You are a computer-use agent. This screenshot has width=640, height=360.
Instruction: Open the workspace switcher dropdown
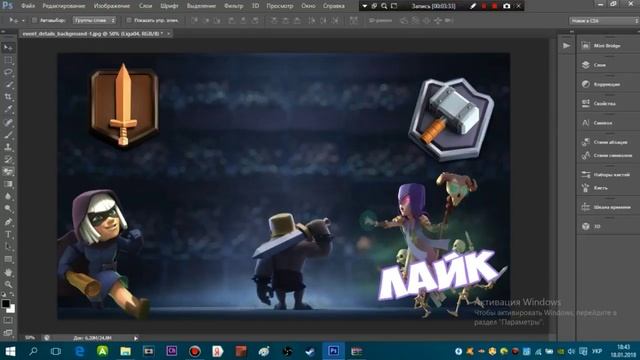604,20
